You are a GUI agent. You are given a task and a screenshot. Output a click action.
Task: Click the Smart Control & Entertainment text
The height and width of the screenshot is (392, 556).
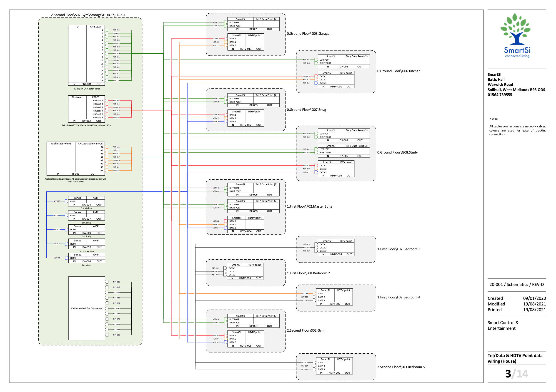503,326
